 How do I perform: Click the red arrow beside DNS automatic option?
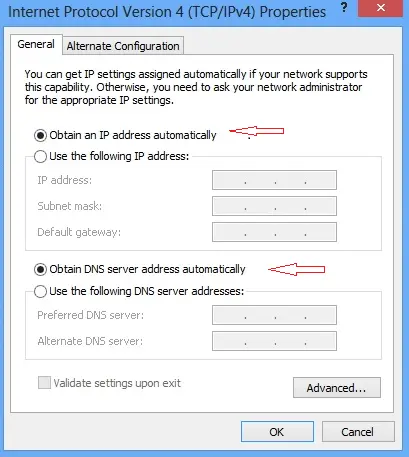point(296,269)
